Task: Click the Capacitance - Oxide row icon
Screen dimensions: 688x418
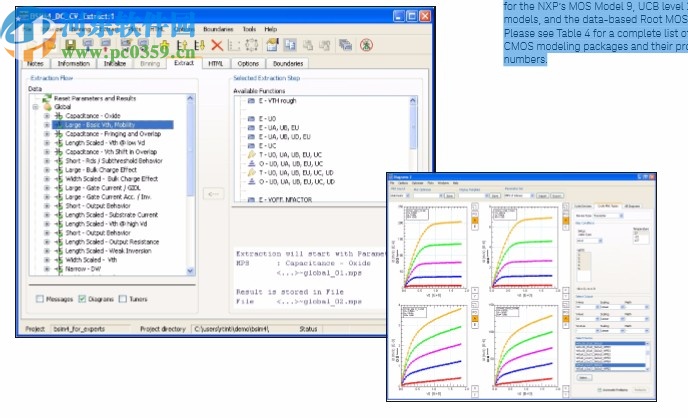Action: click(58, 116)
